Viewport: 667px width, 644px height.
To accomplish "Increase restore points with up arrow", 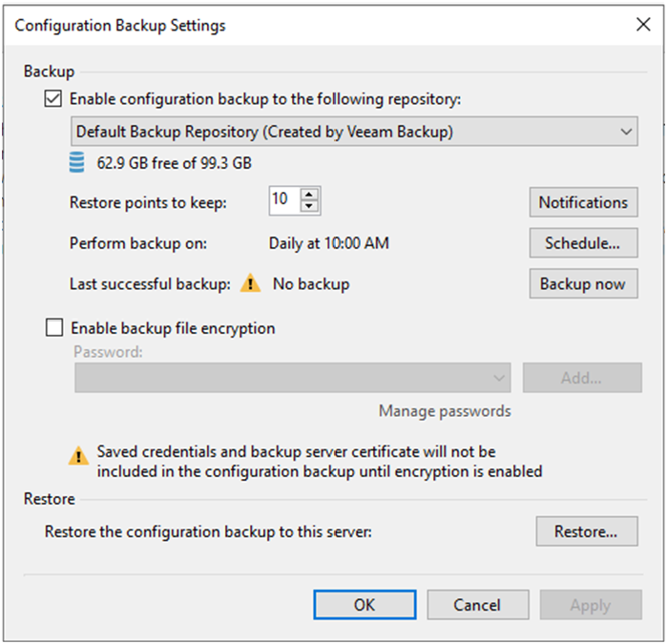I will 309,195.
